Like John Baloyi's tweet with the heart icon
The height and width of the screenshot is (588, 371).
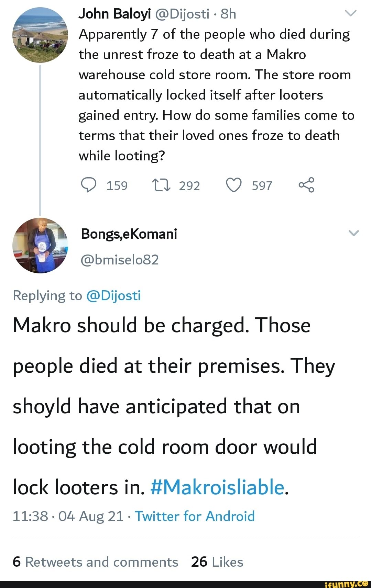234,185
